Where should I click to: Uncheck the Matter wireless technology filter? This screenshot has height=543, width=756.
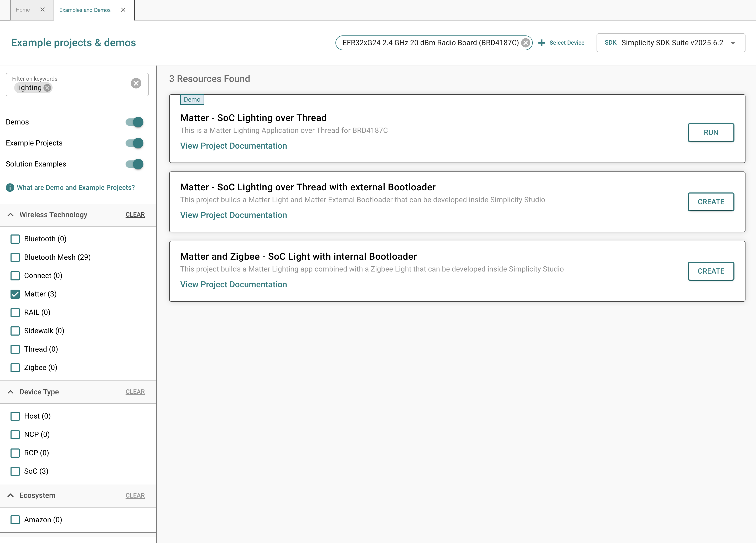pos(15,294)
